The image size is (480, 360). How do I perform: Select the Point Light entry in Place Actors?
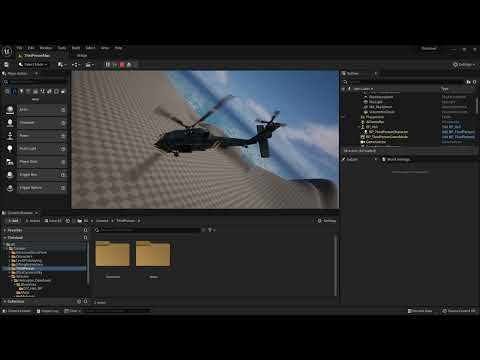point(35,149)
